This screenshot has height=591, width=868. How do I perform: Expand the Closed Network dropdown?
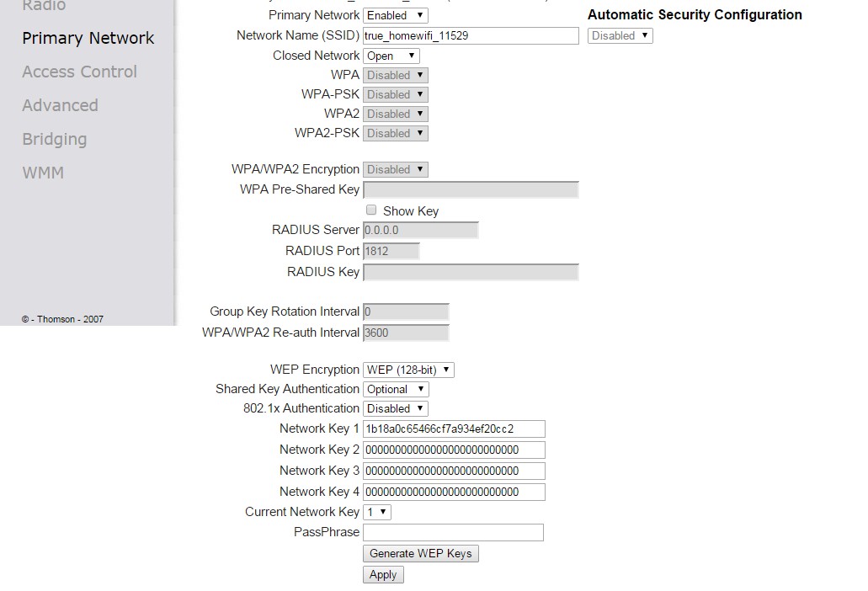pos(391,56)
